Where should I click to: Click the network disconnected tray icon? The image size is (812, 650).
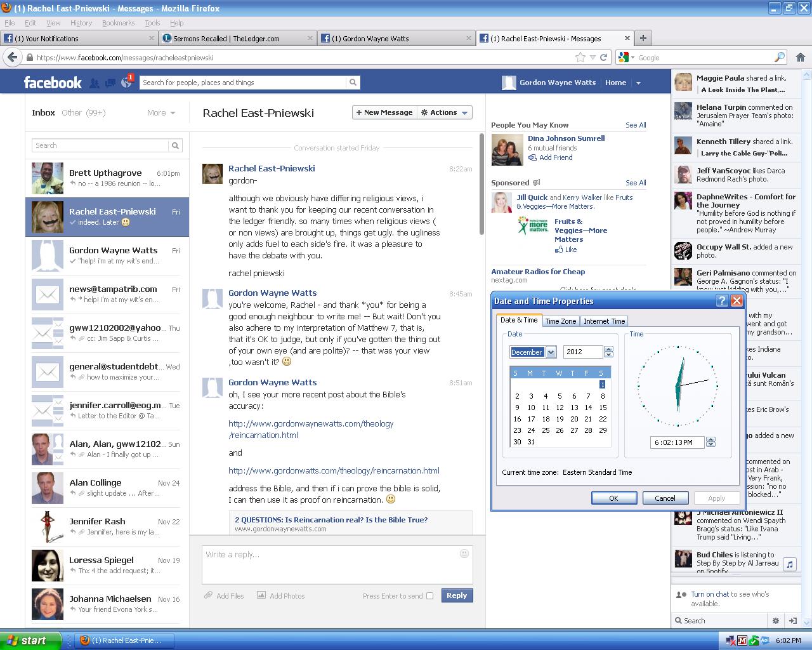[x=731, y=640]
